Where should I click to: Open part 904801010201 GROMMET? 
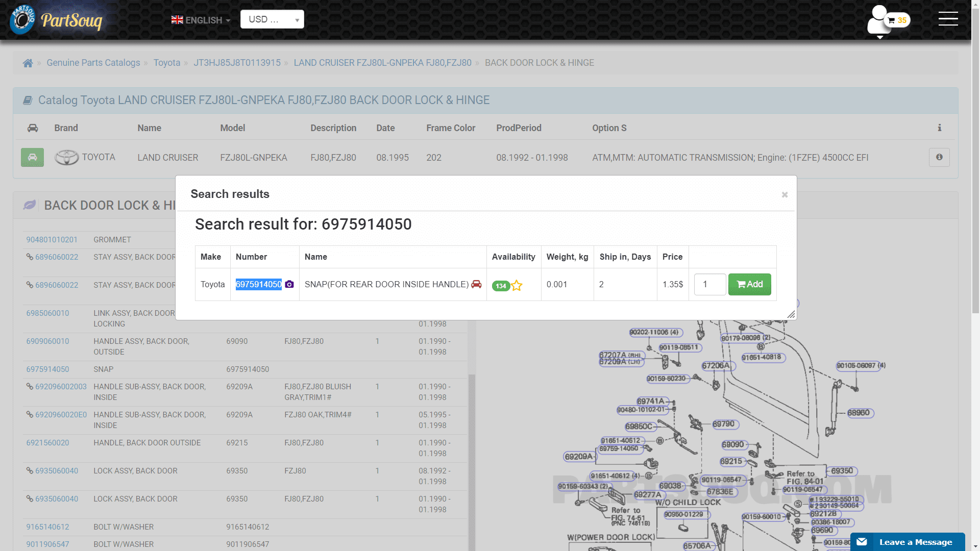52,240
